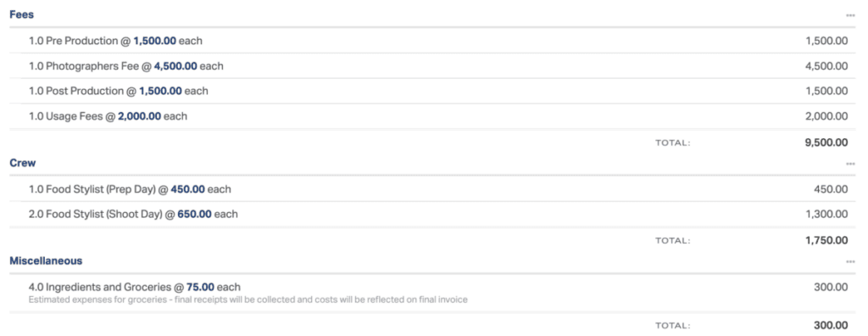The image size is (868, 336).
Task: Click the 1,750.00 Crew total
Action: pos(827,240)
